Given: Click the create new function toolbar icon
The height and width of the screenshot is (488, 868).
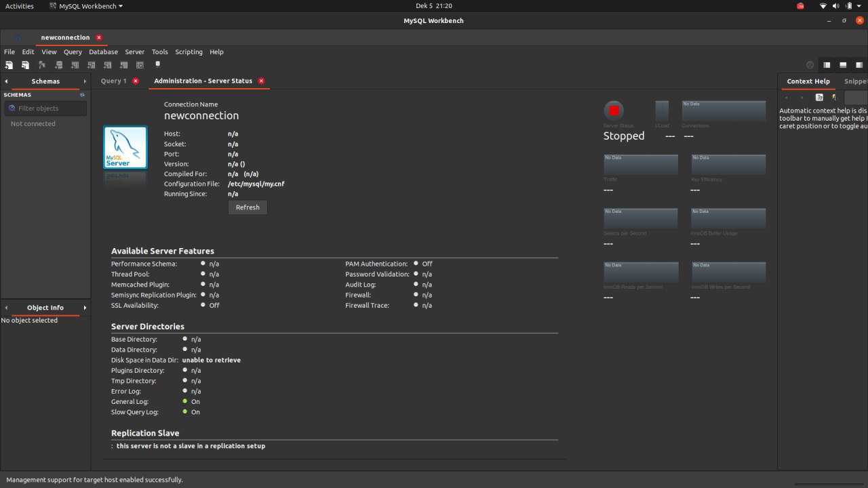Looking at the screenshot, I should (123, 65).
